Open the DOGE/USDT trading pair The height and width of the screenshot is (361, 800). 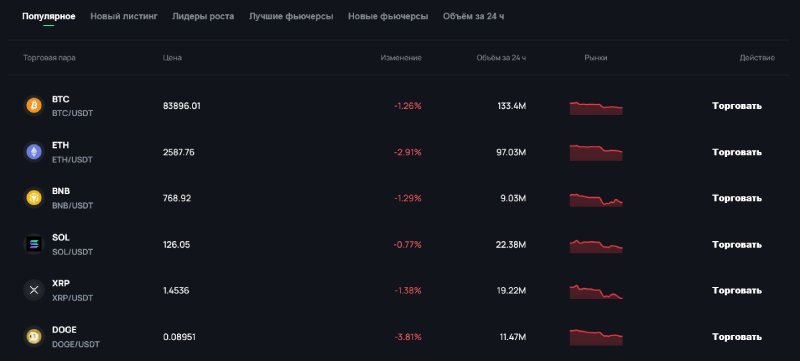(x=76, y=344)
